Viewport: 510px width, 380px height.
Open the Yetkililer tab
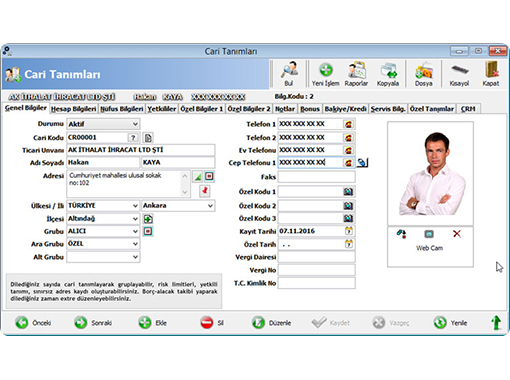pos(162,109)
